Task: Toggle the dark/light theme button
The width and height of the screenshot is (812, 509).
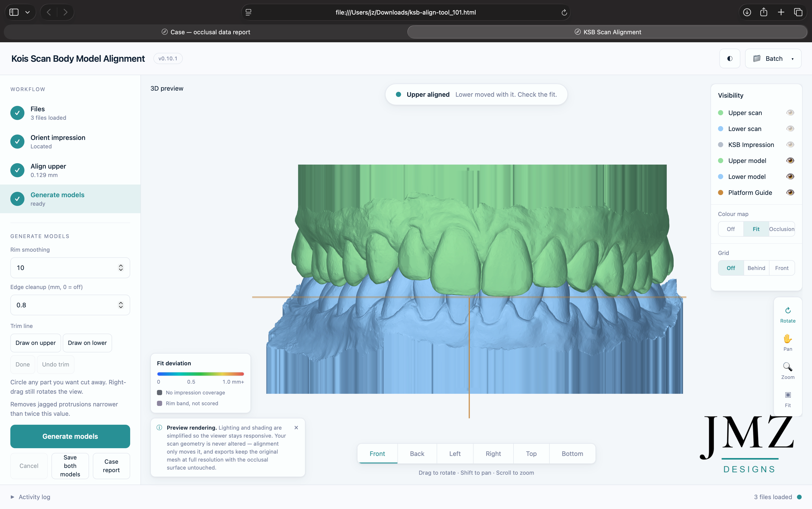Action: pos(730,58)
